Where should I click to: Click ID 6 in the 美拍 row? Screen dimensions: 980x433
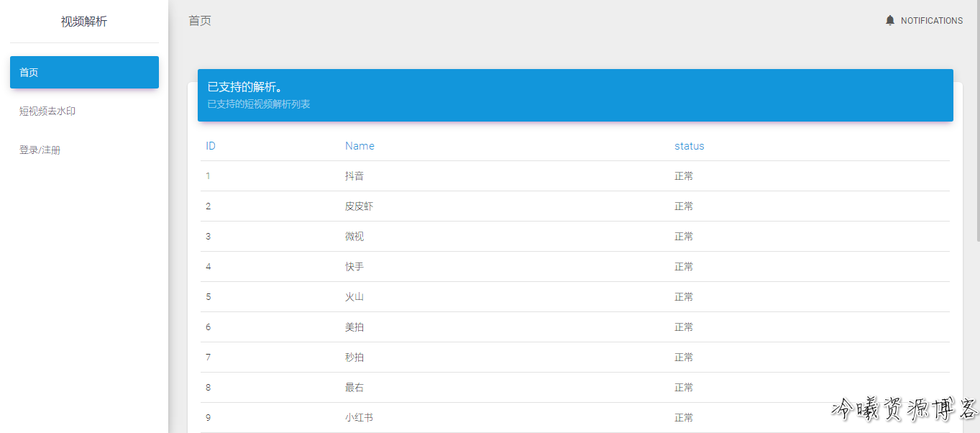tap(209, 327)
